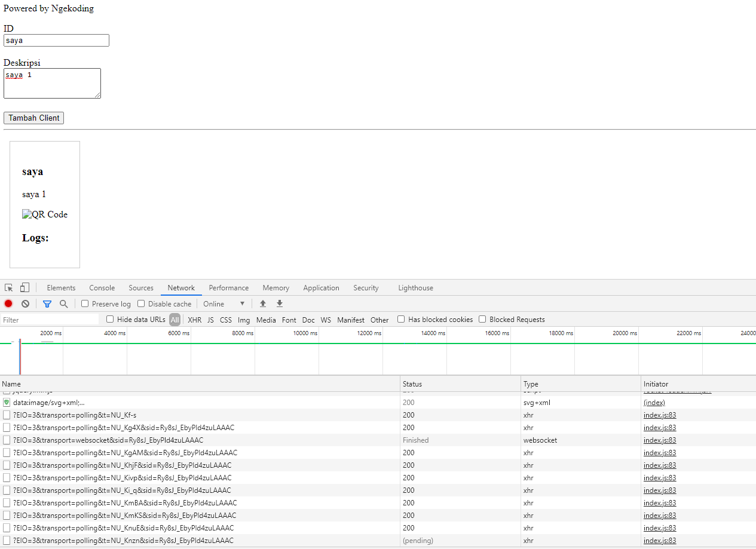756x549 pixels.
Task: Select the polling request NU_Kivp
Action: tap(378, 478)
